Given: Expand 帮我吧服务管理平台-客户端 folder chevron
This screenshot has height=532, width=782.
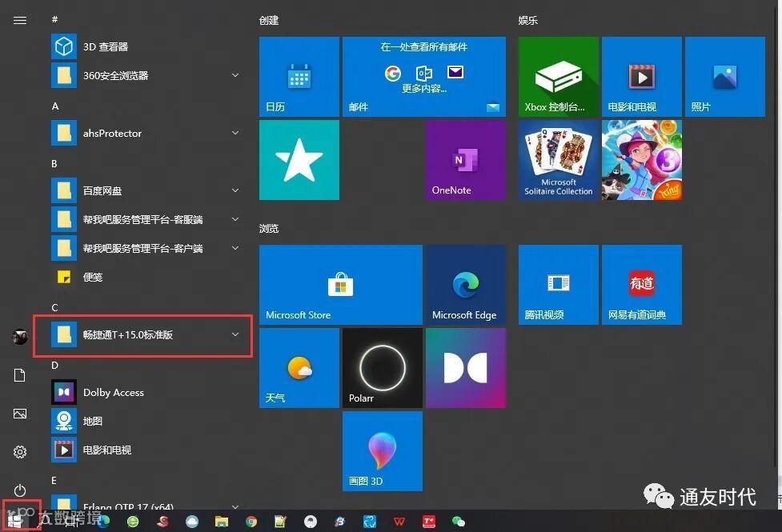Looking at the screenshot, I should pyautogui.click(x=235, y=248).
